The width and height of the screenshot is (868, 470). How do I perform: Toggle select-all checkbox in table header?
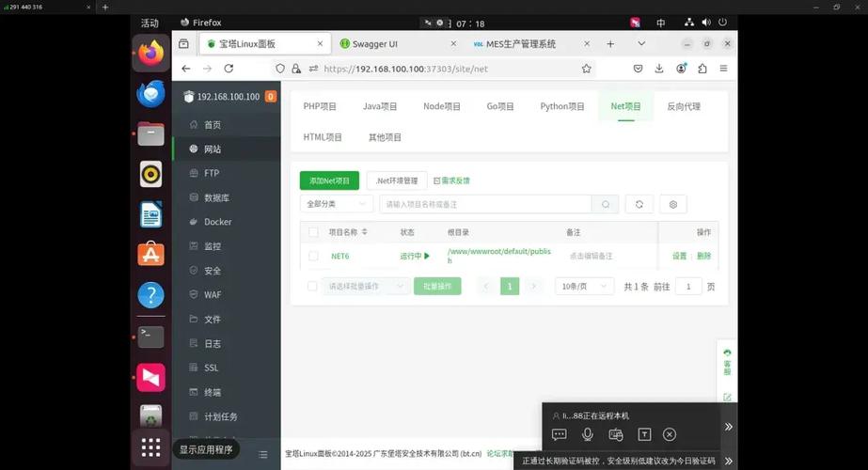pyautogui.click(x=313, y=232)
